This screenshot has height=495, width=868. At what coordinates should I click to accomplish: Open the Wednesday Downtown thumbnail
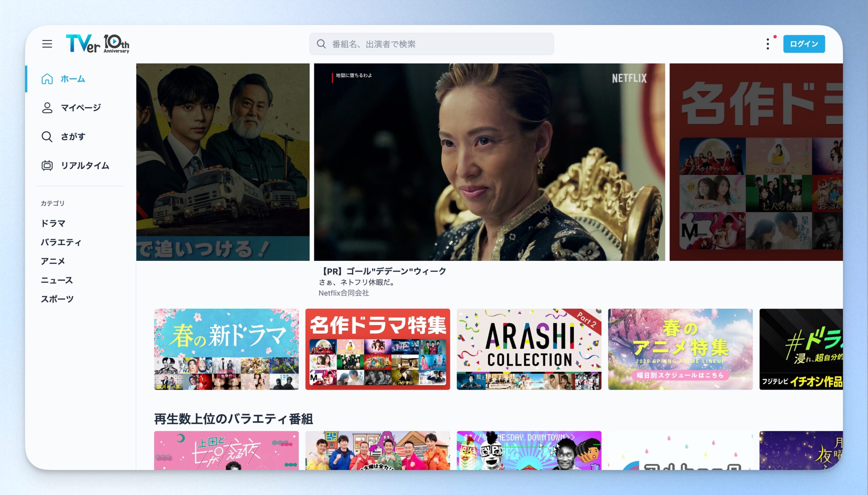click(x=529, y=451)
